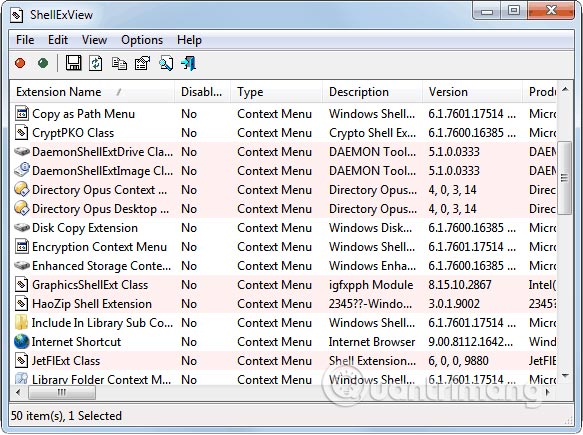Click the Disk Copy Extension drive icon
Viewport: 583px width, 435px height.
[22, 227]
